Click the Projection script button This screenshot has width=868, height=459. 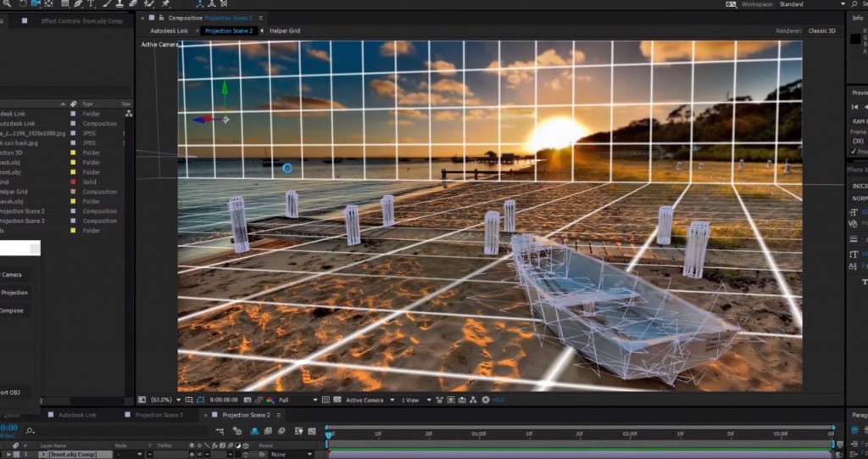(x=14, y=292)
